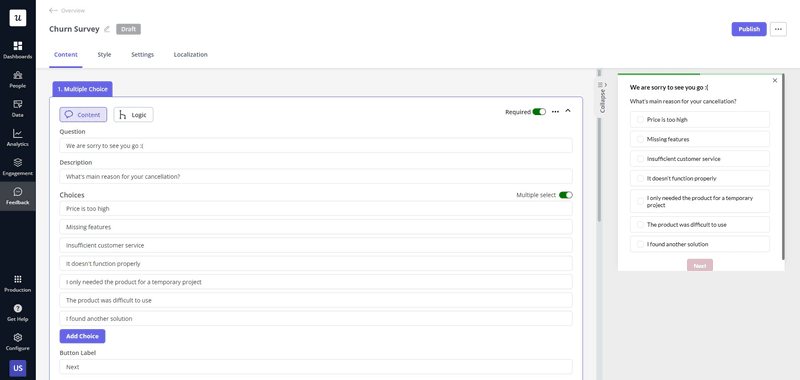The width and height of the screenshot is (800, 380).
Task: Collapse the Multiple Choice question card
Action: (x=568, y=111)
